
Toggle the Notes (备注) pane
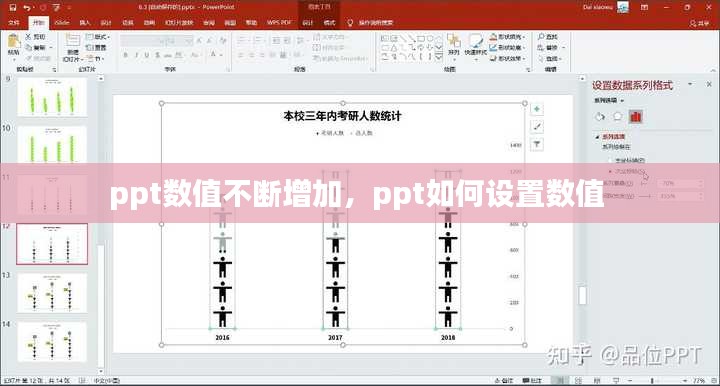point(504,380)
